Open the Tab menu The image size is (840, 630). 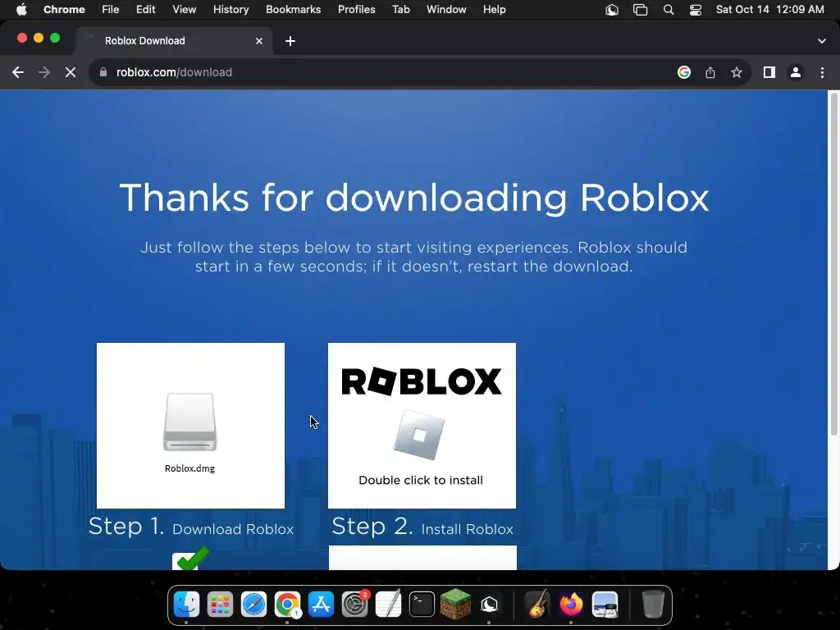[400, 10]
